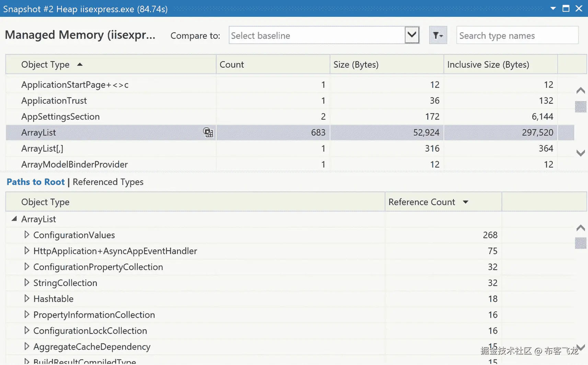Click the ArrayList[,] size value 316
Screen dimensions: 588x365
tap(432, 148)
